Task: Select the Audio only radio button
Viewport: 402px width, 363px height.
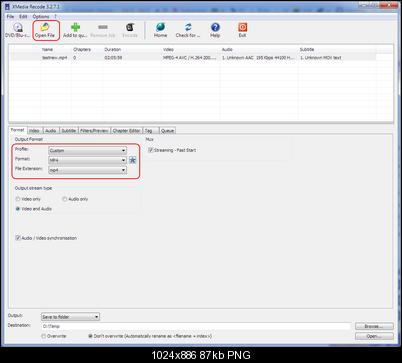Action: coord(64,199)
